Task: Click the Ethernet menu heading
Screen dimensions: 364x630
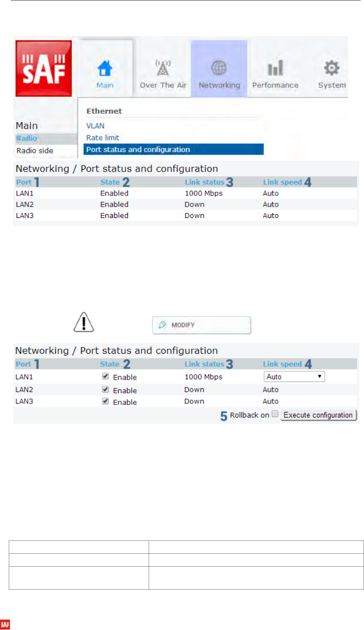Action: [104, 111]
